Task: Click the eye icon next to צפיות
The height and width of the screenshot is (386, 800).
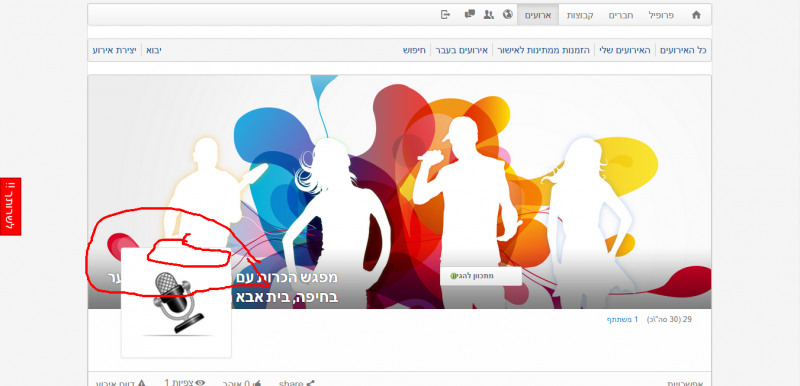Action: click(x=201, y=382)
